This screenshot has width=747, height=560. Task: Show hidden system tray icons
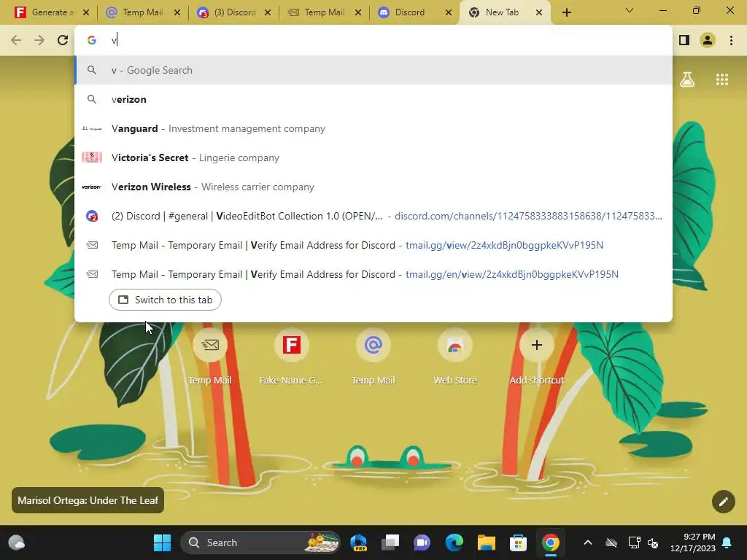pos(588,542)
